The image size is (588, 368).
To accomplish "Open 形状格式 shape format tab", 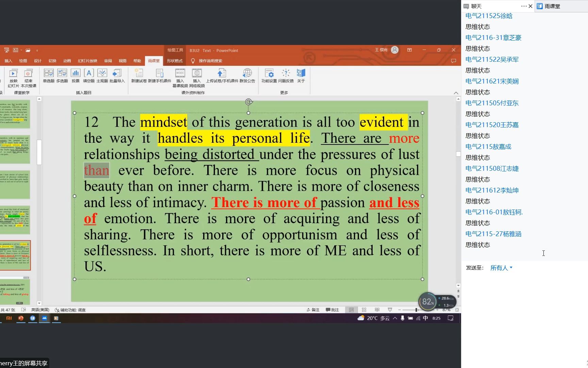I will [175, 61].
